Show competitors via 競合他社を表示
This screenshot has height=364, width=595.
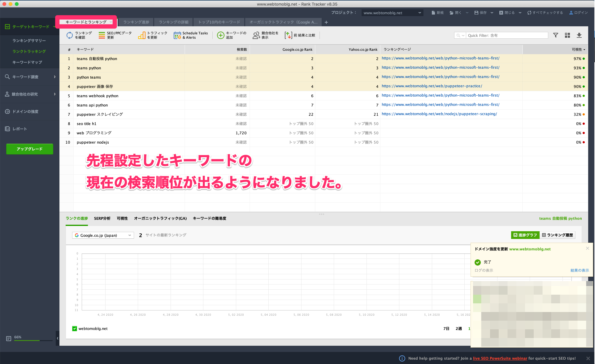click(266, 35)
